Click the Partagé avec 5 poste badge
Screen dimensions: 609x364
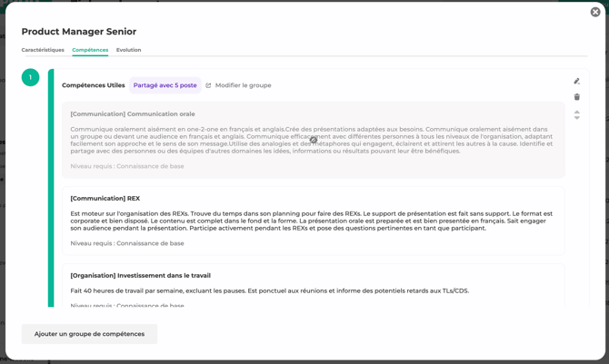point(165,85)
